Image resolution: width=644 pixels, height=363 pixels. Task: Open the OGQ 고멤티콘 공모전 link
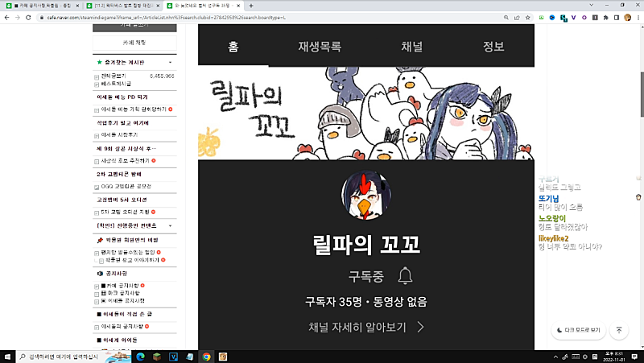(126, 186)
